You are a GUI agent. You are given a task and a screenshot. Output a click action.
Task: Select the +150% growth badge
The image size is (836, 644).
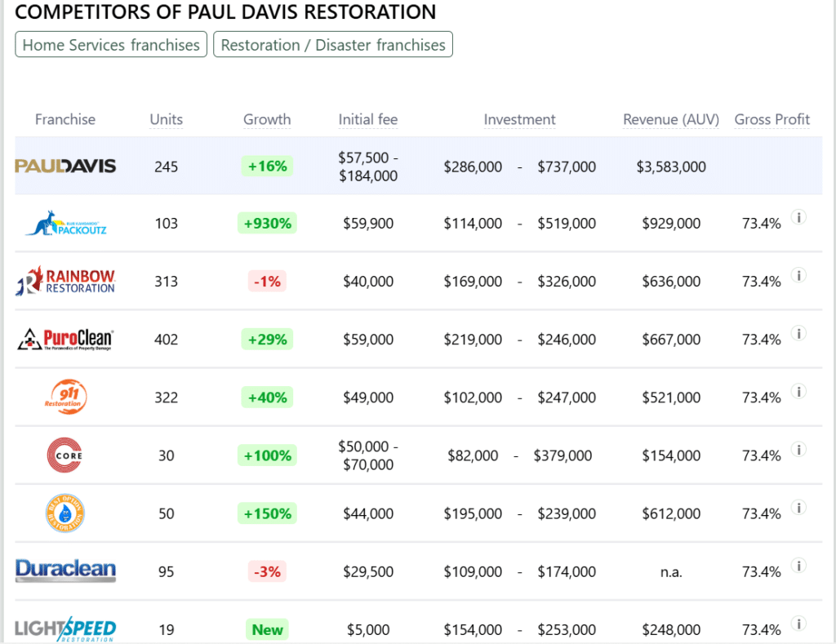267,514
